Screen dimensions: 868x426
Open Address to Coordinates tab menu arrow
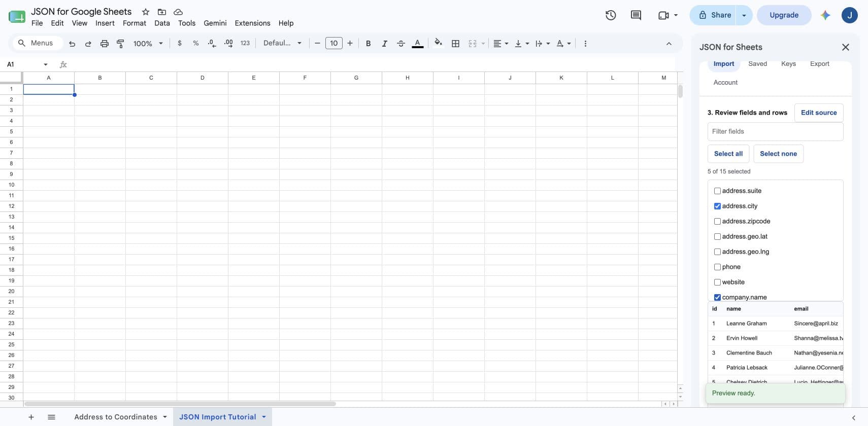165,417
